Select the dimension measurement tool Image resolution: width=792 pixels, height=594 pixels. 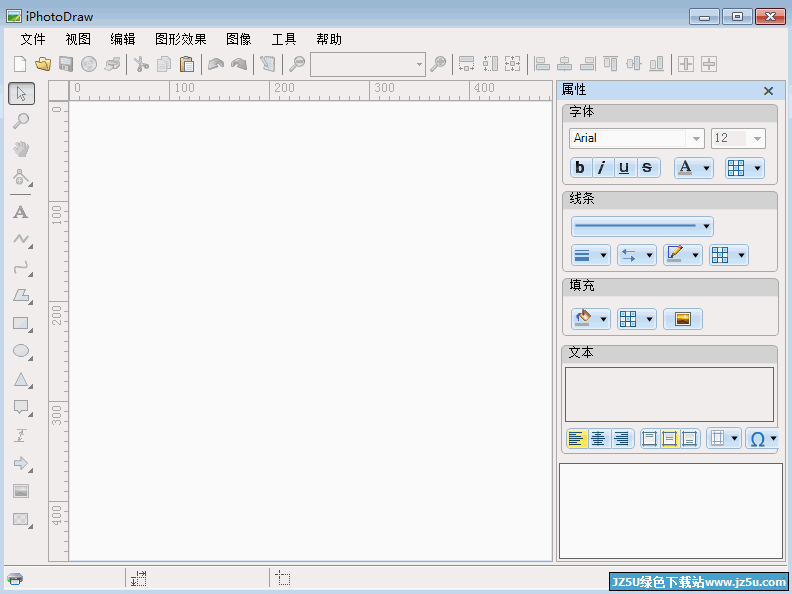[21, 435]
